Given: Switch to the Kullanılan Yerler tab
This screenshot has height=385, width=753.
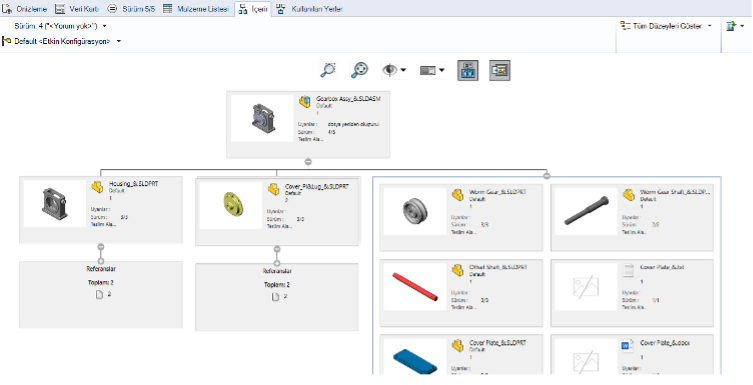Looking at the screenshot, I should point(309,9).
